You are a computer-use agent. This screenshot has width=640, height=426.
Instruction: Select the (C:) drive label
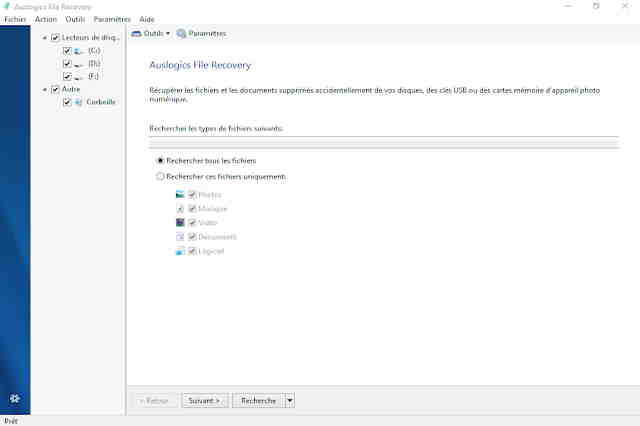click(94, 51)
